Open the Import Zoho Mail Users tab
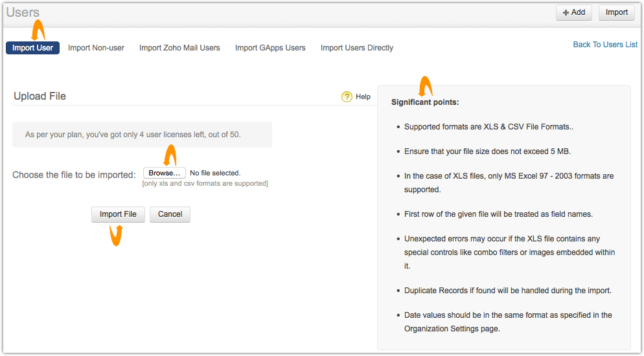 179,48
